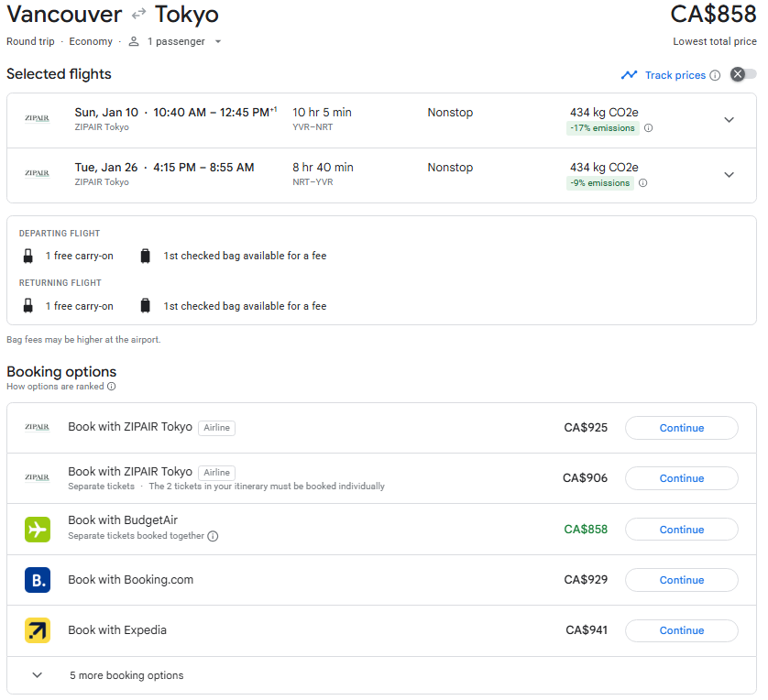Viewport: 768px width, 700px height.
Task: Open info icon beside 'Separate tickets booked together'
Action: pos(213,537)
